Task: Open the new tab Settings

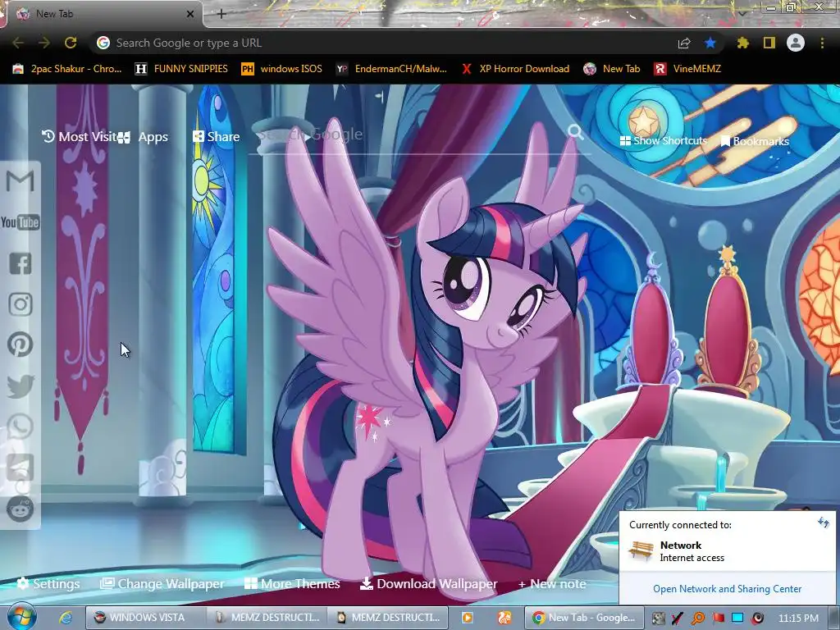Action: click(48, 584)
